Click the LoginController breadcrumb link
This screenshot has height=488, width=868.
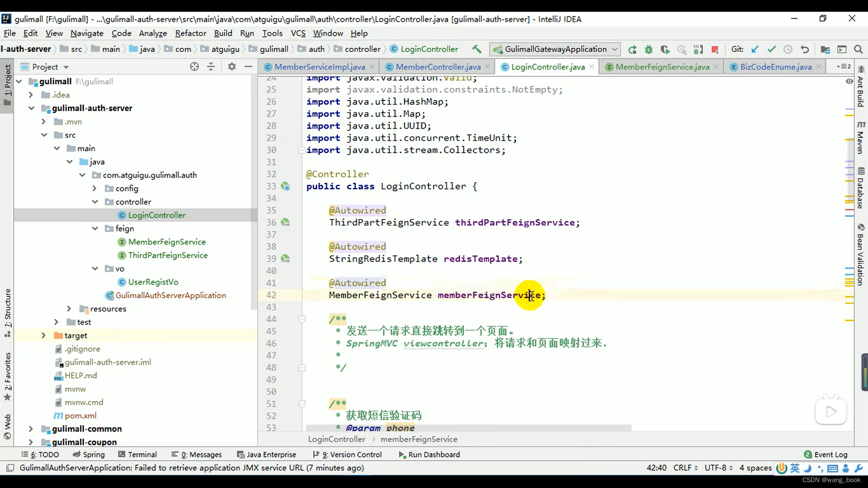pos(336,439)
